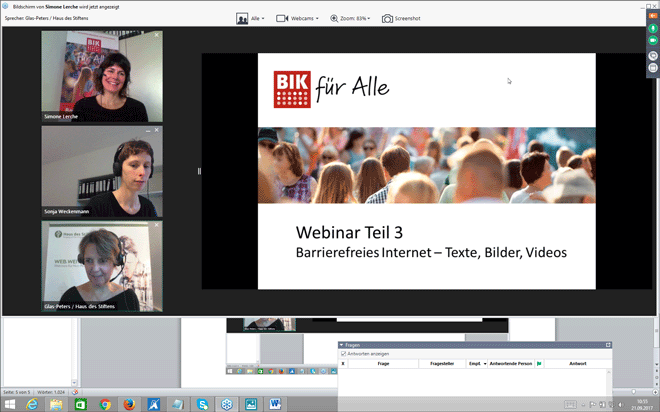Click the volume speaker tray icon

(620, 404)
